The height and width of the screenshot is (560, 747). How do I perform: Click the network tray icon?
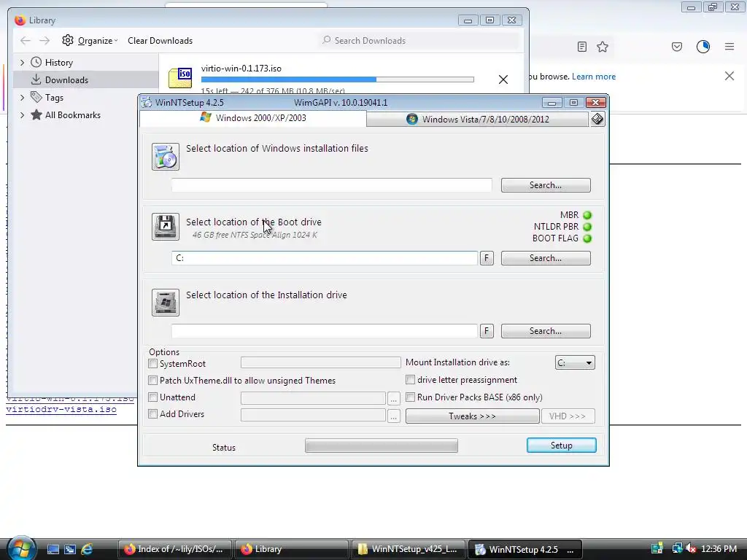676,548
